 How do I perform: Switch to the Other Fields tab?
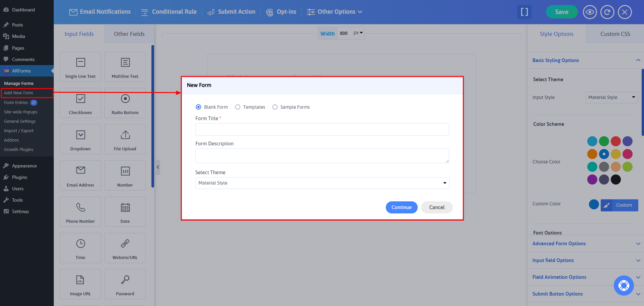coord(129,34)
